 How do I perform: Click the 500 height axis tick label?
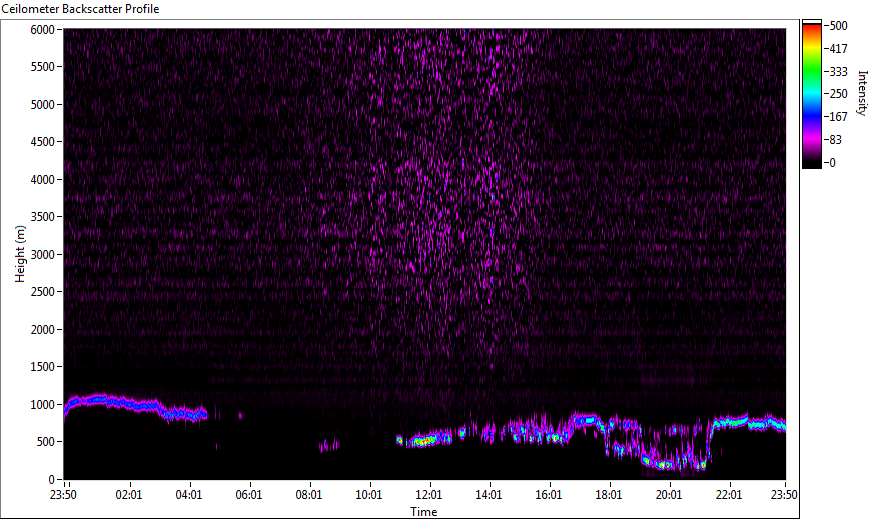(46, 442)
